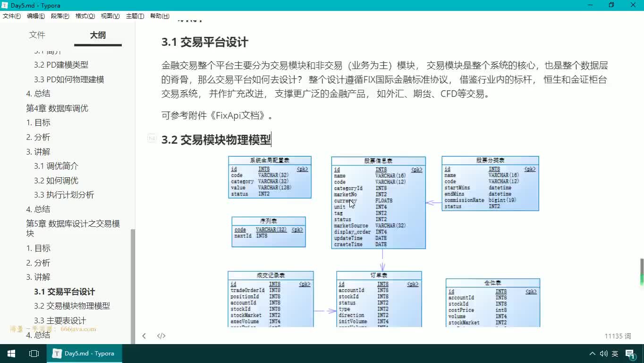Toggle source code mode icon

pyautogui.click(x=161, y=336)
